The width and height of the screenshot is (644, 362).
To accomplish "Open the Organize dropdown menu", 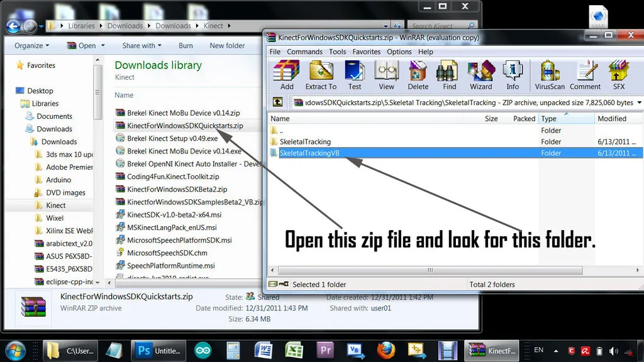I will pyautogui.click(x=32, y=46).
